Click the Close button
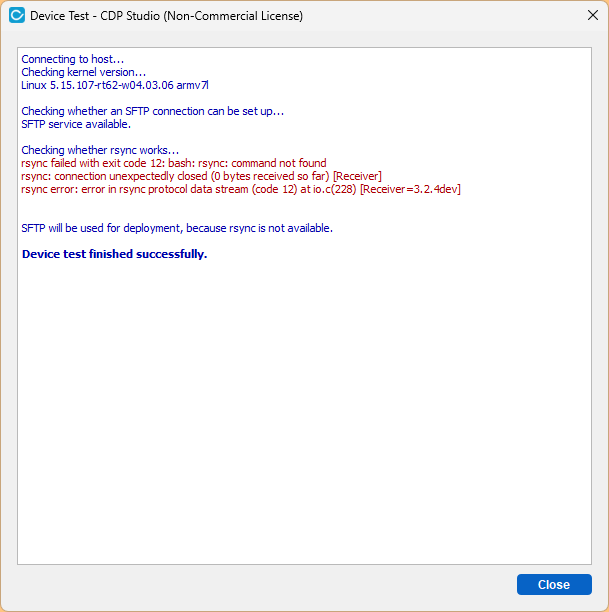The height and width of the screenshot is (612, 609). tap(554, 584)
